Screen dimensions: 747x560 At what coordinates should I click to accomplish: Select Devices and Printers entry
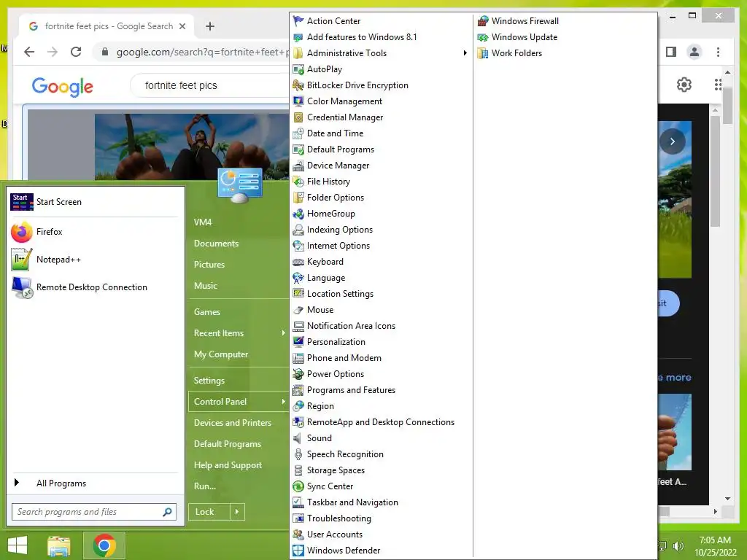(233, 423)
